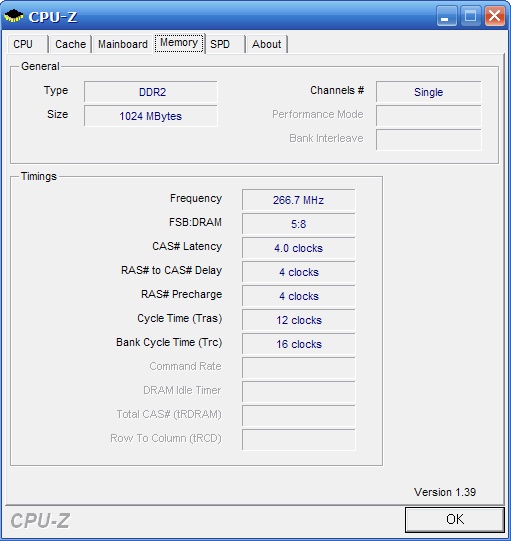
Task: Click the Total CAS# (tRDRAM) label
Action: click(x=169, y=414)
